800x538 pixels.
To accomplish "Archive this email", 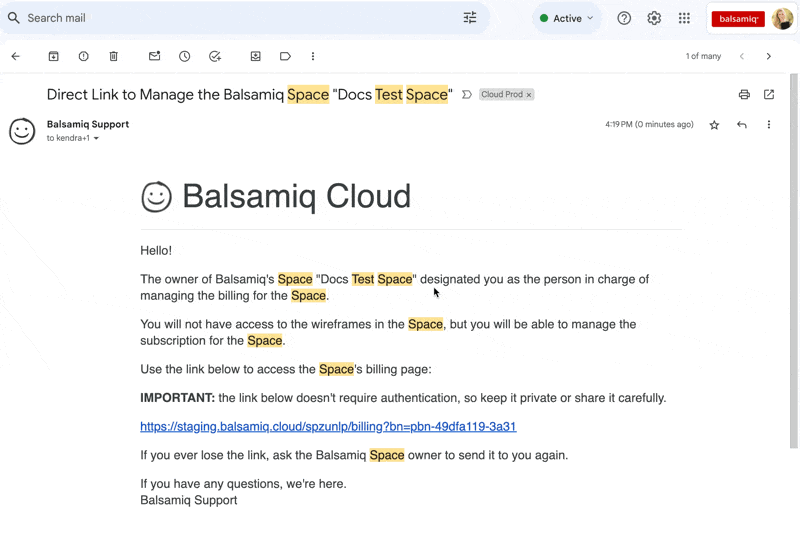I will click(54, 57).
